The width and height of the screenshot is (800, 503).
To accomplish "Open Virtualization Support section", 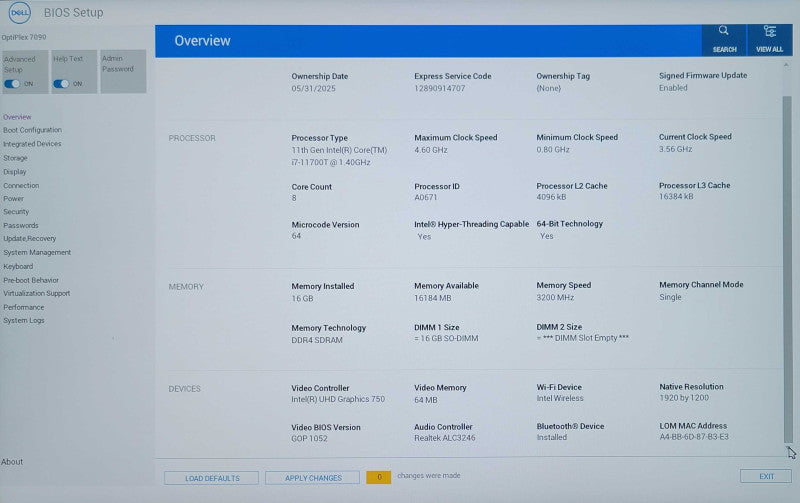I will (36, 293).
